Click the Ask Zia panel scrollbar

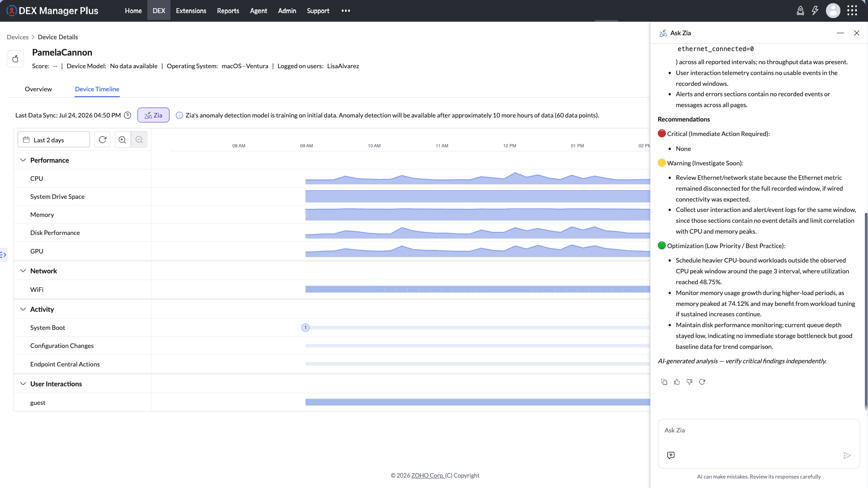866,311
